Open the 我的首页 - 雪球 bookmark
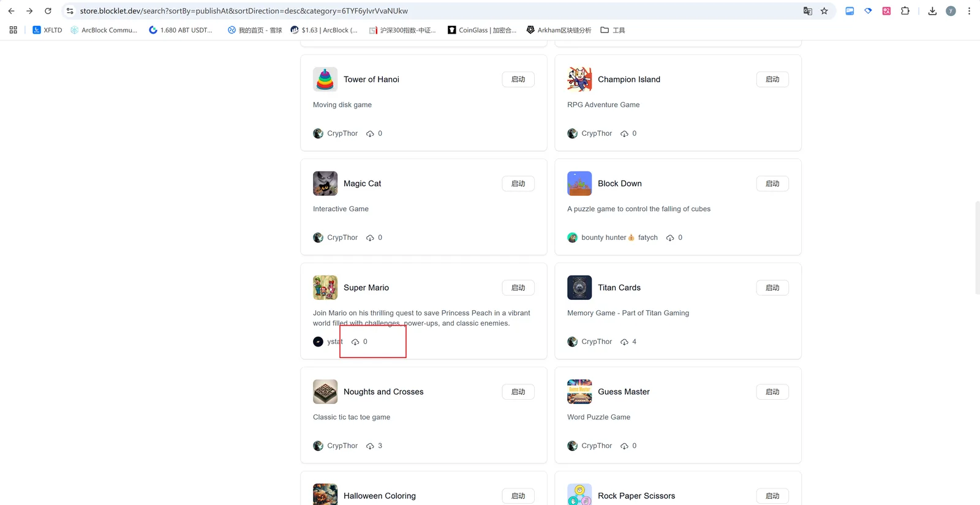Screen dimensions: 980x505 pos(255,30)
